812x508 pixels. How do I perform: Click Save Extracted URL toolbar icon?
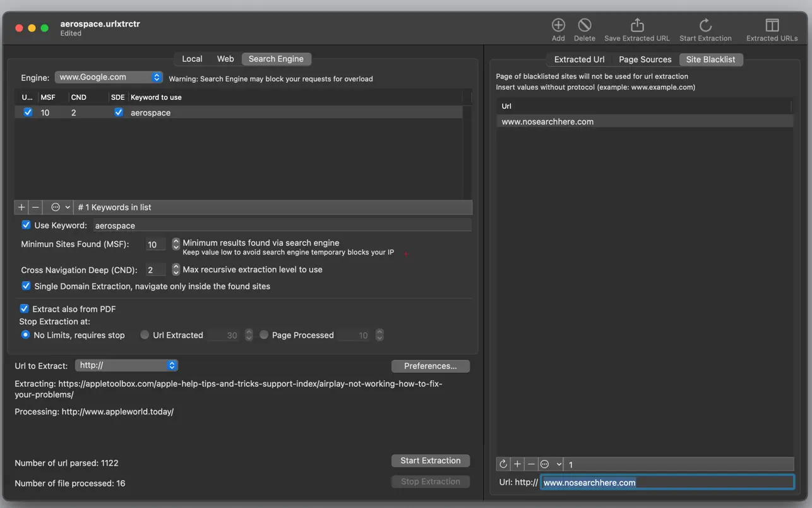click(x=636, y=25)
